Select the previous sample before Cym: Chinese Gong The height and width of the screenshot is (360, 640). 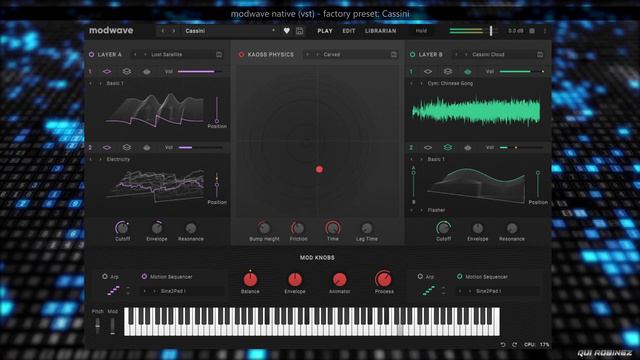pyautogui.click(x=411, y=83)
